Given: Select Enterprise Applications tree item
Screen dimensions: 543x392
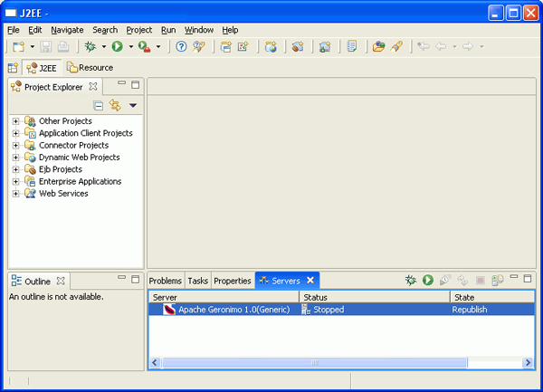Looking at the screenshot, I should coord(80,181).
